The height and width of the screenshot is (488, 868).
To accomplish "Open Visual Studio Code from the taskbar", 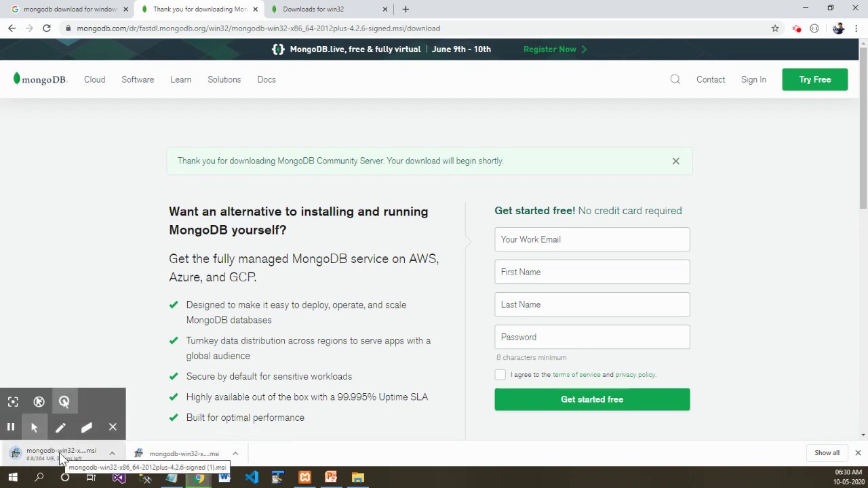I will tap(252, 478).
